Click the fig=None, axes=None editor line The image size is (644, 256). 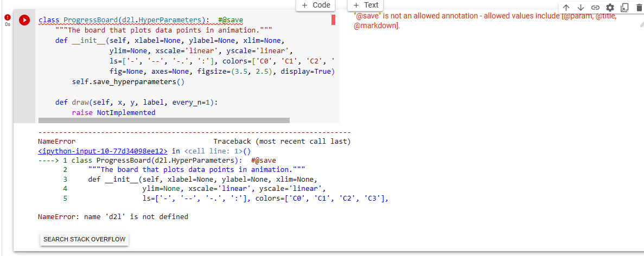pyautogui.click(x=222, y=72)
